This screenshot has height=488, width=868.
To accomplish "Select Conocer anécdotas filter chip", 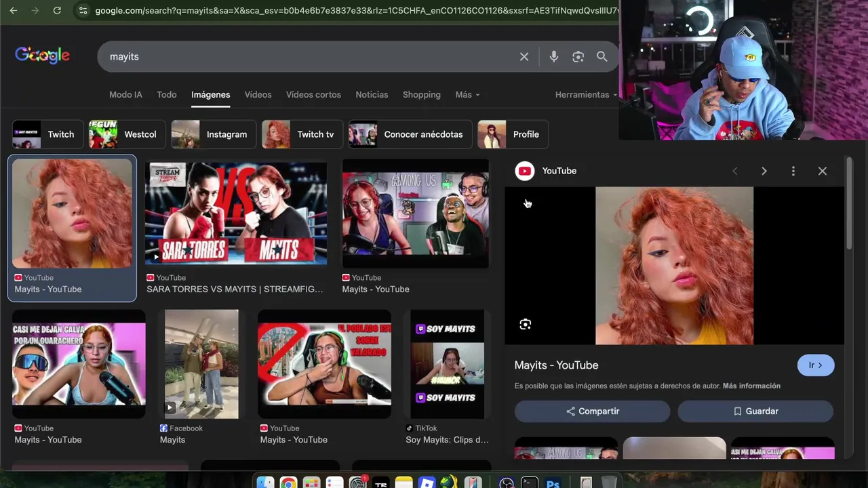I will (x=410, y=134).
